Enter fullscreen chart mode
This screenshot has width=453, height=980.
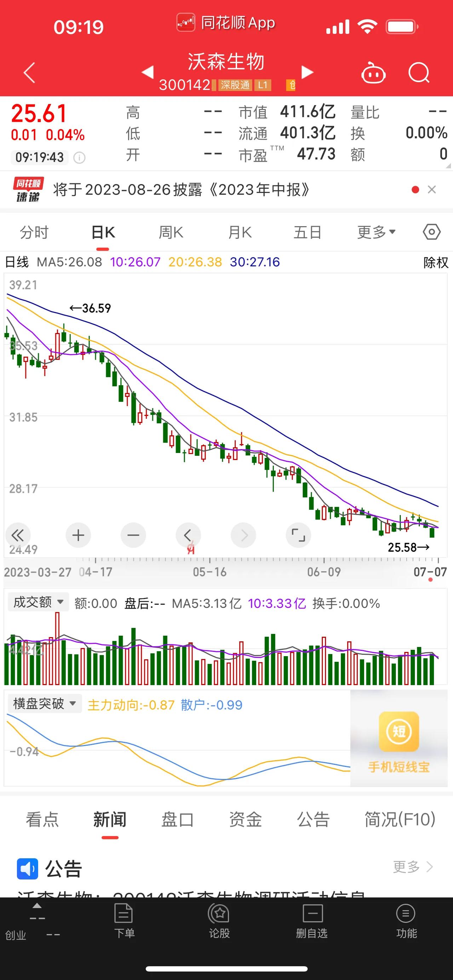pos(298,535)
